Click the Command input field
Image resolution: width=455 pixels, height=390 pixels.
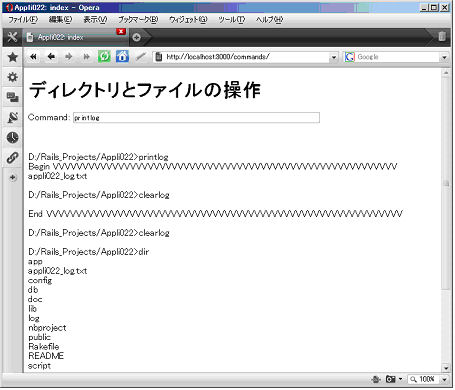pyautogui.click(x=196, y=118)
